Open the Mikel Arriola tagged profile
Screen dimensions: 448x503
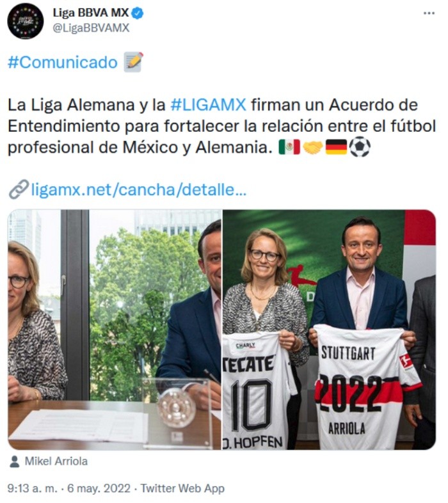pos(56,461)
